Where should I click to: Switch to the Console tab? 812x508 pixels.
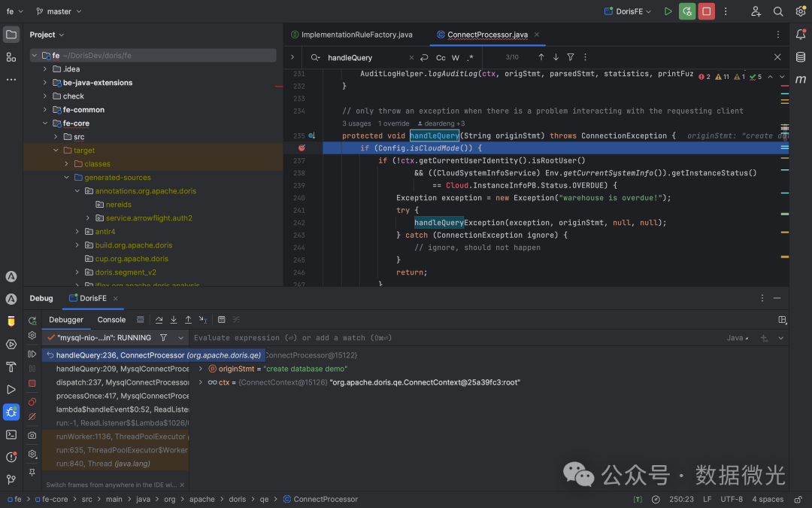pyautogui.click(x=111, y=320)
